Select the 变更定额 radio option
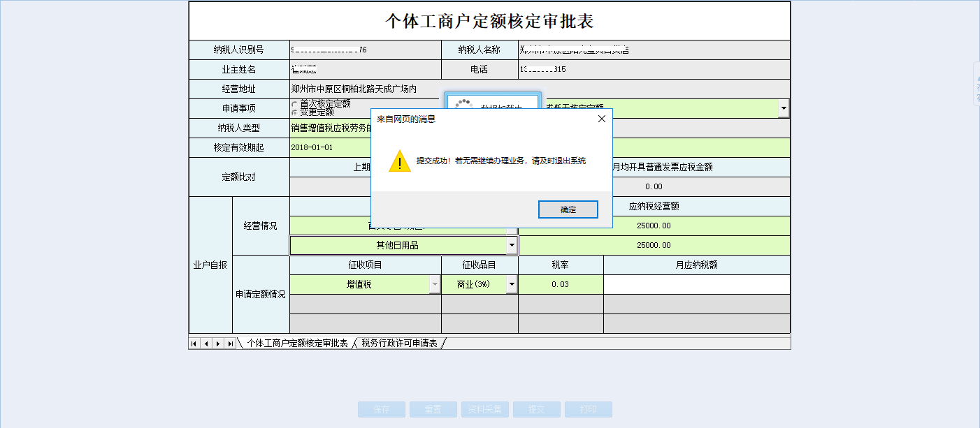This screenshot has height=428, width=980. coord(294,112)
